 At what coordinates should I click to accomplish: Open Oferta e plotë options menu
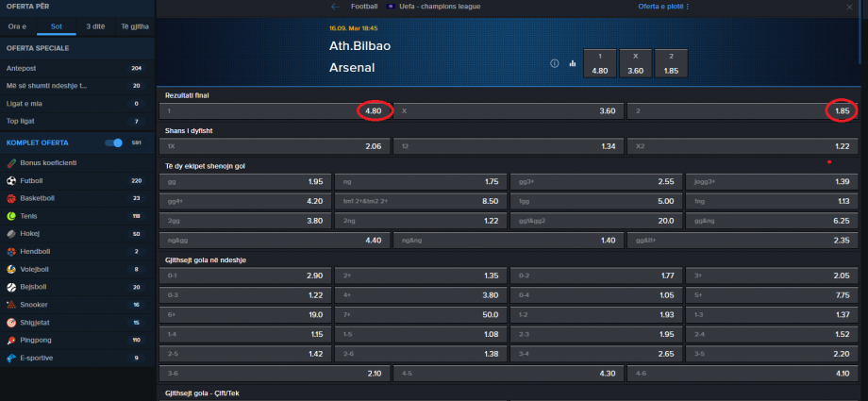click(x=663, y=7)
